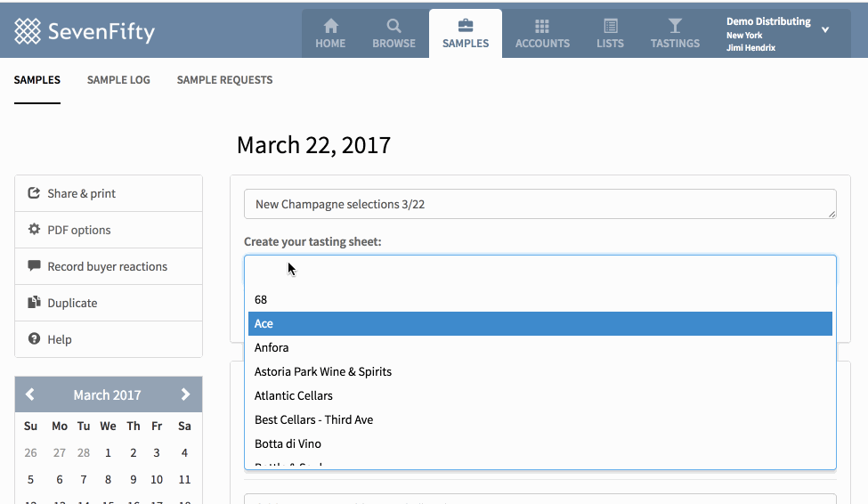Click the Home house icon
The height and width of the screenshot is (504, 868).
(330, 26)
